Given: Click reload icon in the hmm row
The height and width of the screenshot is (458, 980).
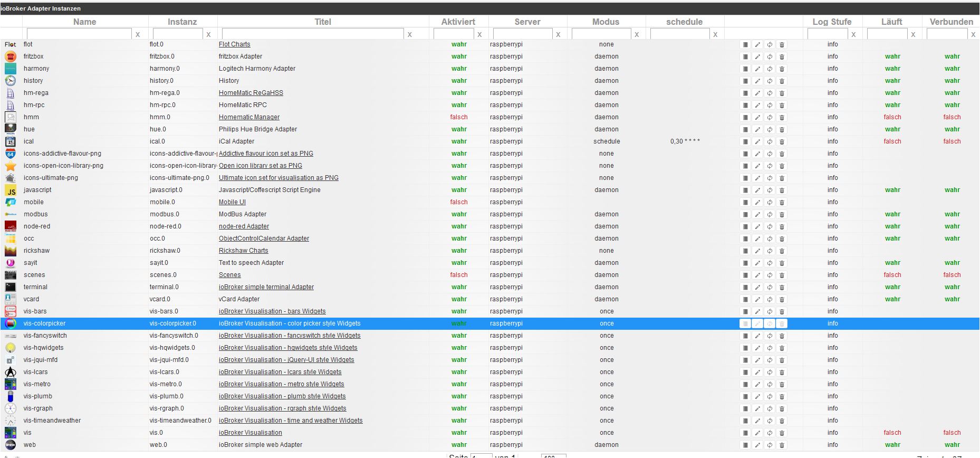Looking at the screenshot, I should click(x=770, y=118).
